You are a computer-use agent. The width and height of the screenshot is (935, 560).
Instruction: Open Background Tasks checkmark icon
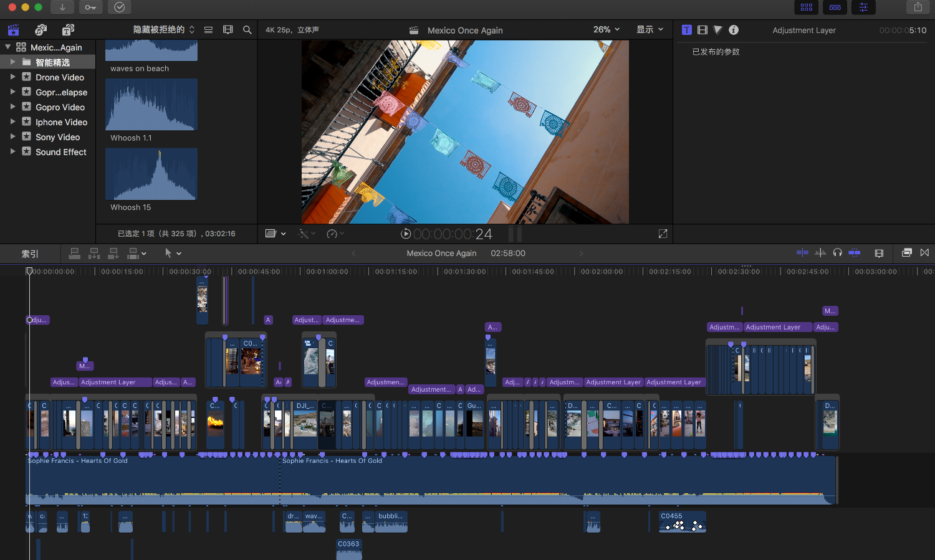click(120, 7)
